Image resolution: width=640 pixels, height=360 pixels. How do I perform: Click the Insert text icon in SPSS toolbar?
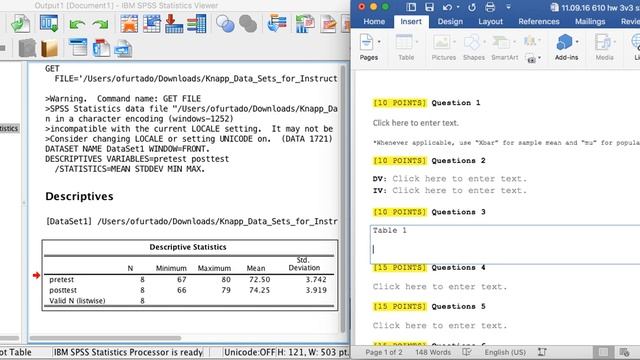[x=123, y=49]
